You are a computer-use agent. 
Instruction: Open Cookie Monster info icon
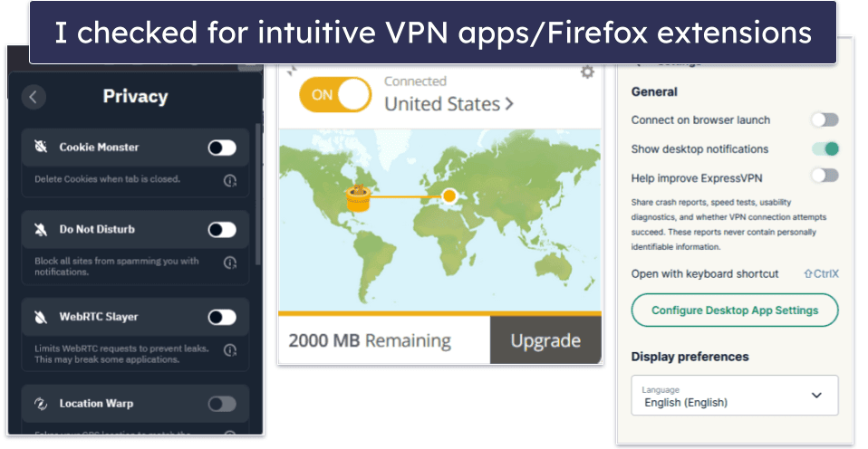coord(230,180)
